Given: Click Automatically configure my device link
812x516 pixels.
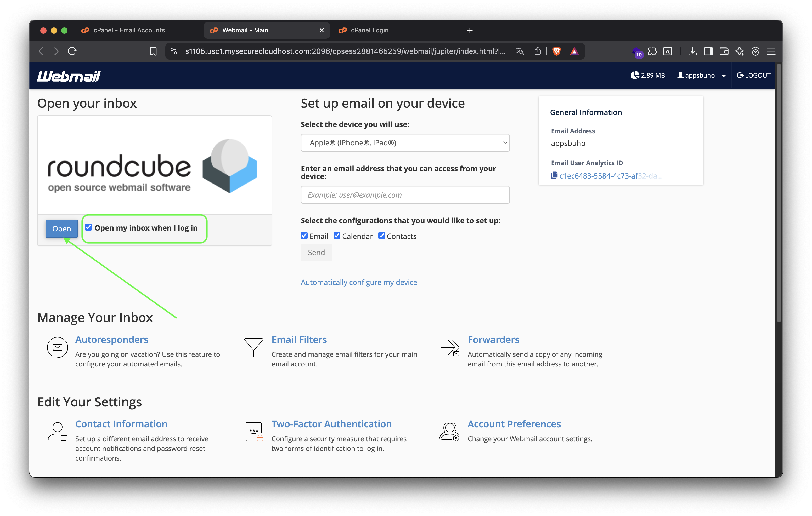Looking at the screenshot, I should 359,282.
